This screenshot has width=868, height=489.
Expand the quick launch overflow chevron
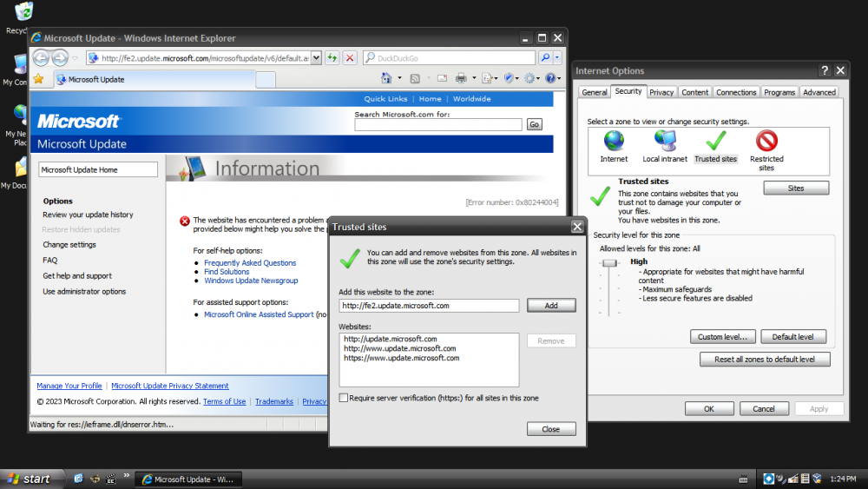click(126, 475)
